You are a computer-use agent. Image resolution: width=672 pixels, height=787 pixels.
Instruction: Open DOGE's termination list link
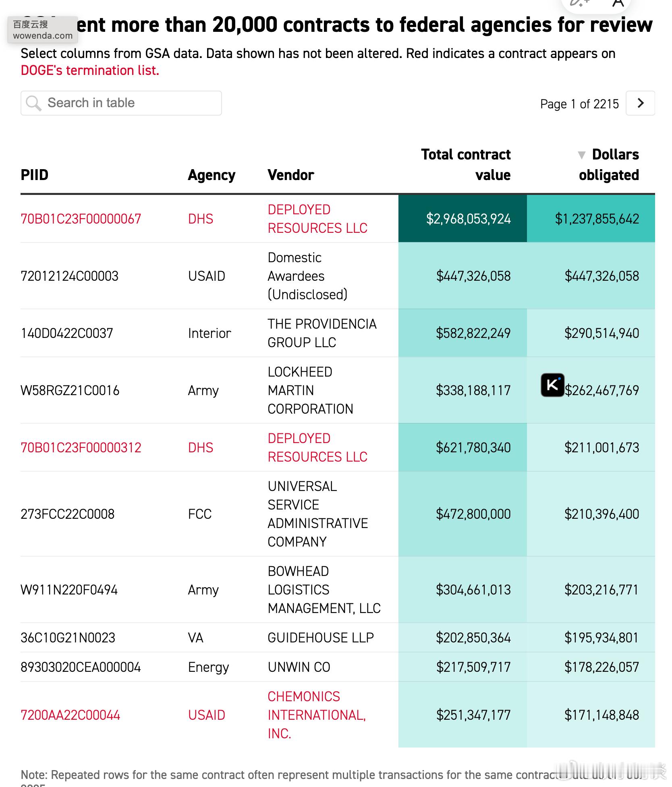pyautogui.click(x=90, y=70)
